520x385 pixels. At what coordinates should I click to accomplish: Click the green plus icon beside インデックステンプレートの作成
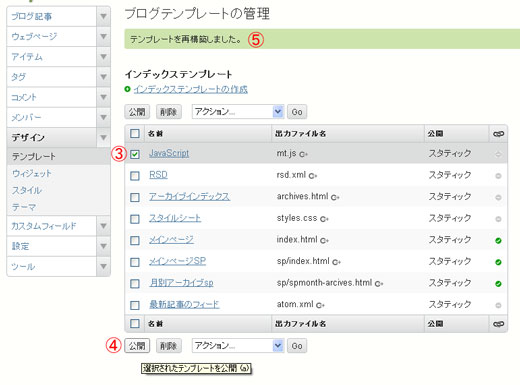click(x=127, y=89)
